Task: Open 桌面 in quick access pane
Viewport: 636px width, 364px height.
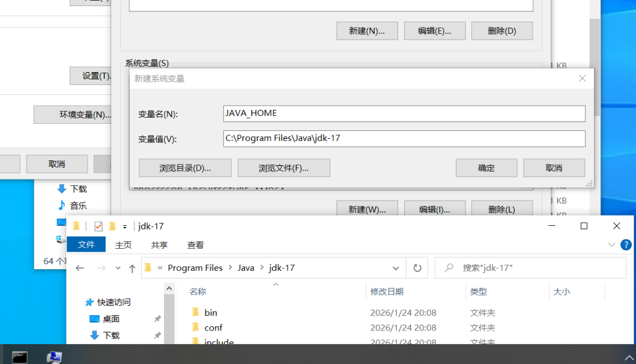Action: click(111, 319)
